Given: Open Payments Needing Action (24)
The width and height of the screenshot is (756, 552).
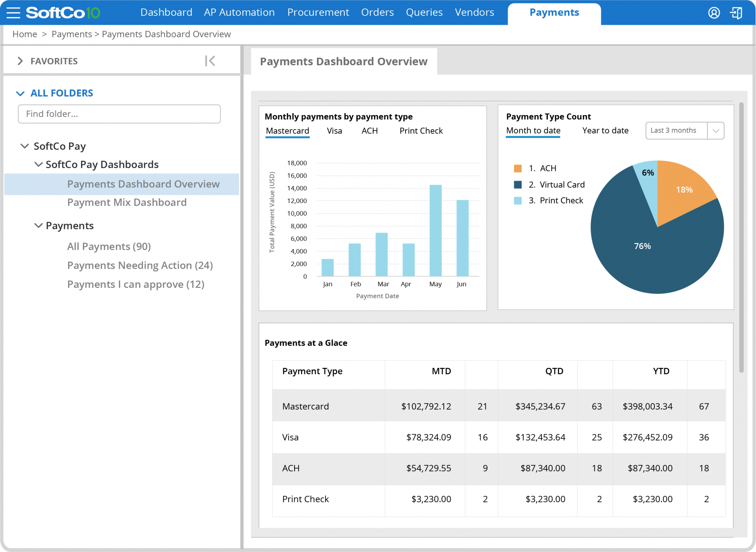Looking at the screenshot, I should pos(140,265).
